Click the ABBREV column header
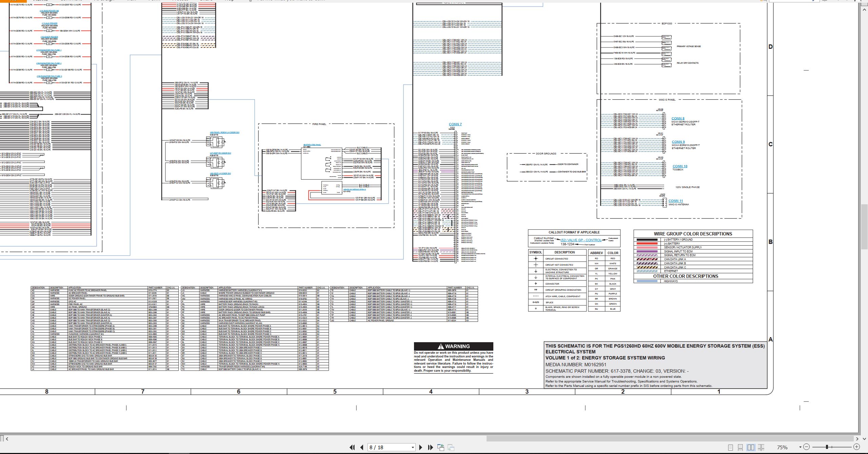 tap(596, 253)
